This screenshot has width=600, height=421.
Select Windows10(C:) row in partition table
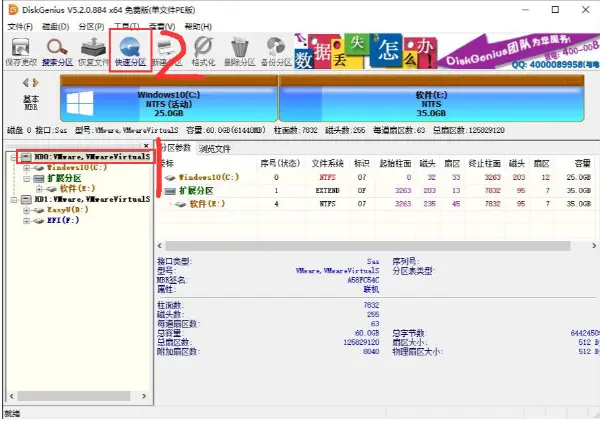[x=378, y=178]
